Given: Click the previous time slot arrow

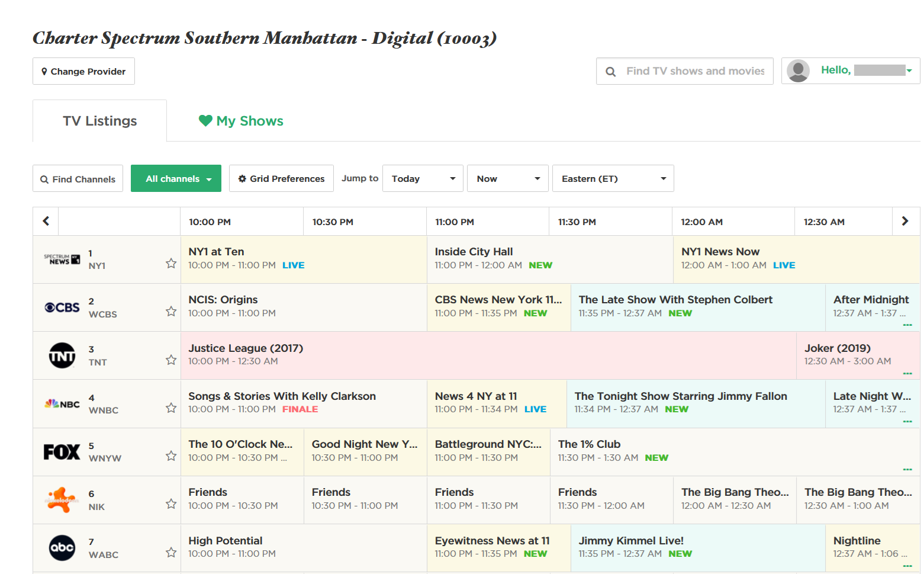Looking at the screenshot, I should [x=46, y=221].
